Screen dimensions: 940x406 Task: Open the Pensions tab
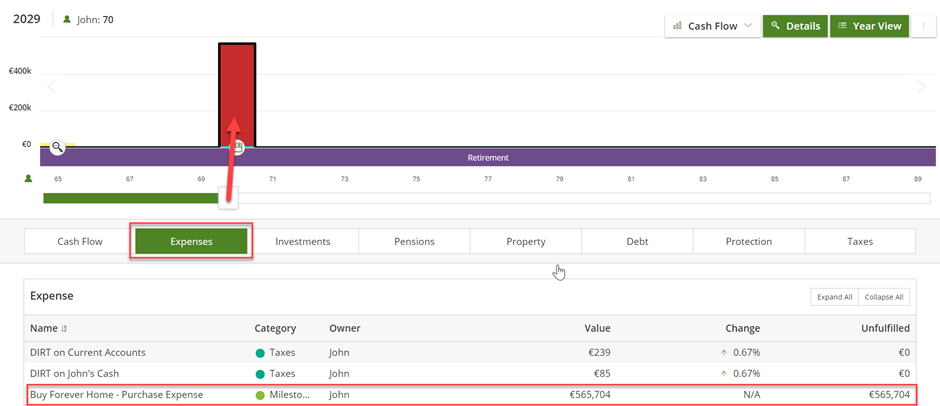click(x=414, y=241)
